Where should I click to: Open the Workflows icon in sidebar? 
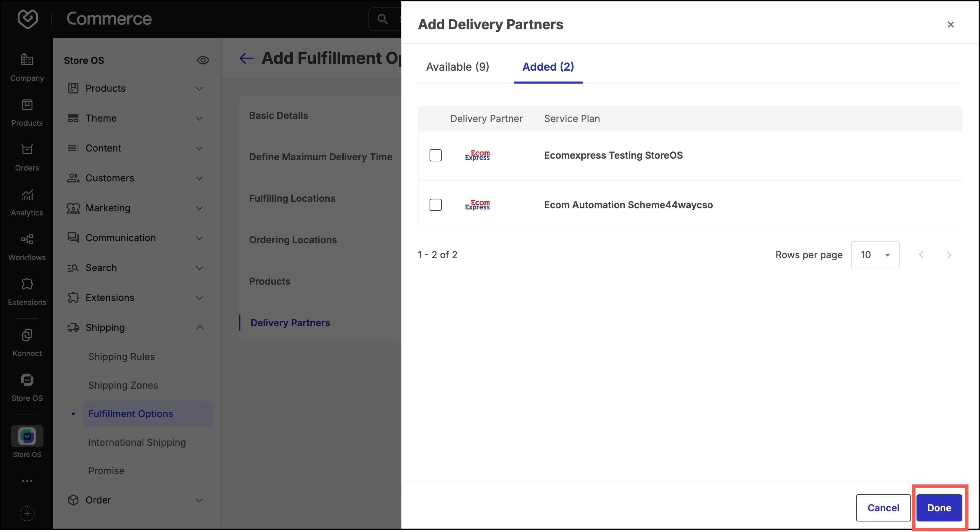click(27, 240)
